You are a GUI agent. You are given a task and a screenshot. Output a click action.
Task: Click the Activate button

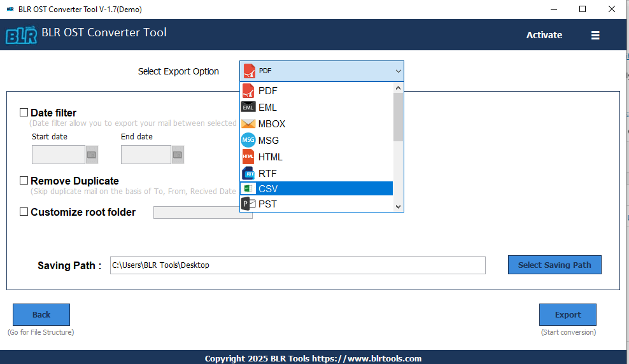tap(544, 35)
